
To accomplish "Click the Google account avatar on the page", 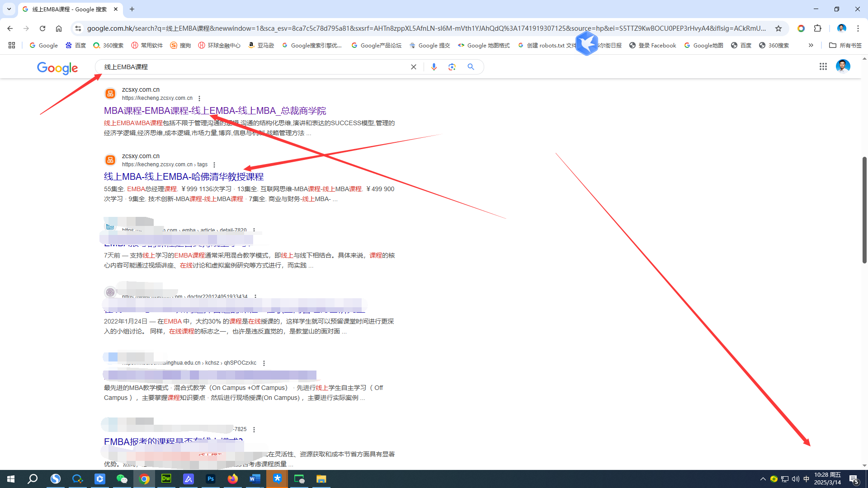I will [843, 66].
